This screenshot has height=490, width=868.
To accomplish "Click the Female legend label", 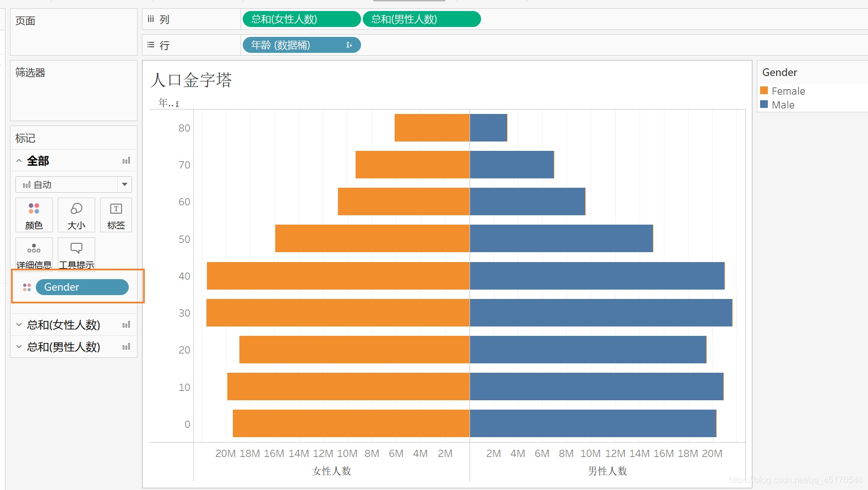I will [x=788, y=91].
